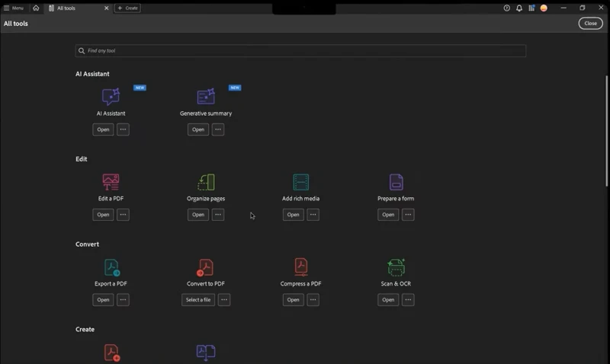Open the user profile avatar
The image size is (610, 364).
(544, 8)
